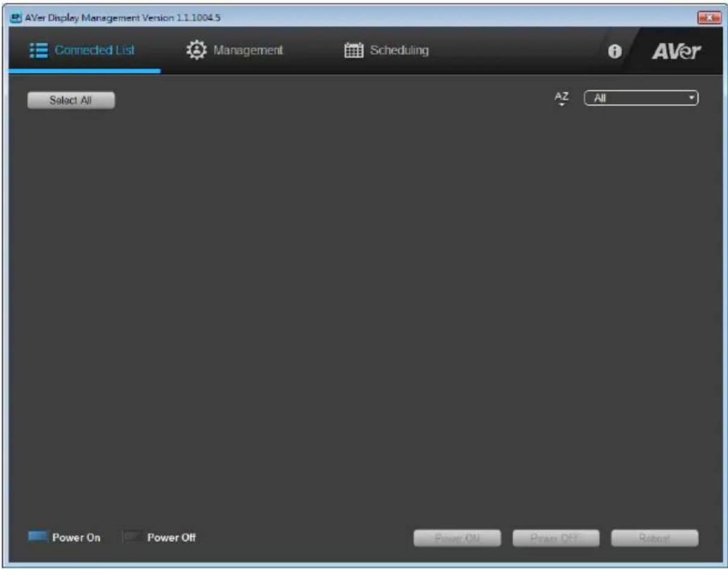Click the AVer logo
The image size is (728, 569).
677,52
